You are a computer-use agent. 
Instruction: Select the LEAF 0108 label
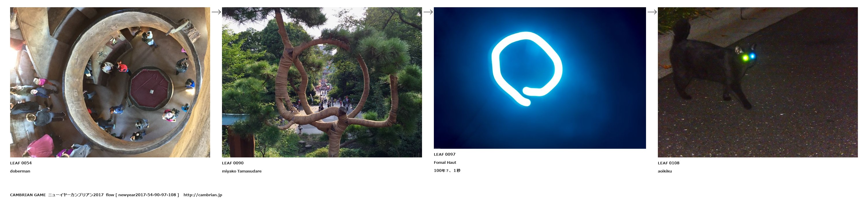click(669, 163)
